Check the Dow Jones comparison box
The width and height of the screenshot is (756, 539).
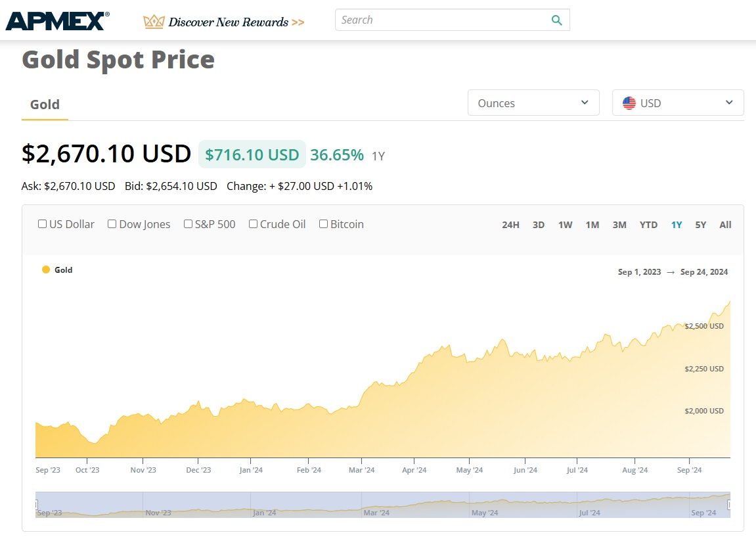tap(112, 224)
